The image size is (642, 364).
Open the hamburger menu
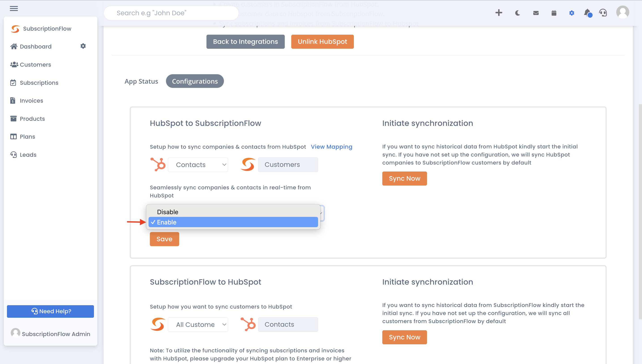tap(14, 8)
